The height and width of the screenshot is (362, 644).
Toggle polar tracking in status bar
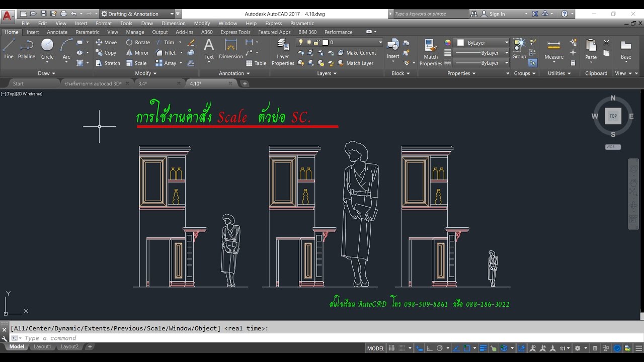439,348
